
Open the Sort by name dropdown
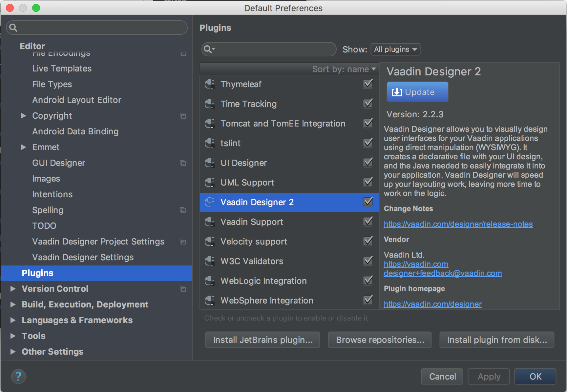click(343, 69)
